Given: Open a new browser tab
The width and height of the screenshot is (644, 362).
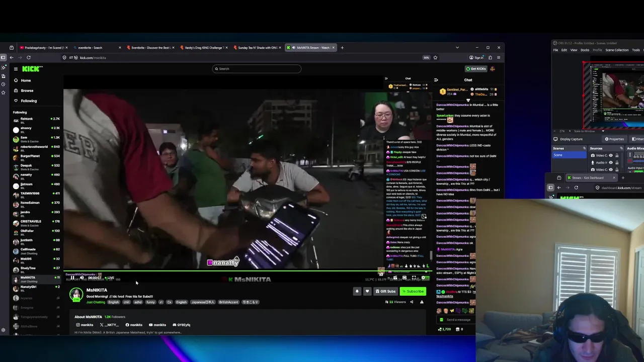Looking at the screenshot, I should click(342, 48).
